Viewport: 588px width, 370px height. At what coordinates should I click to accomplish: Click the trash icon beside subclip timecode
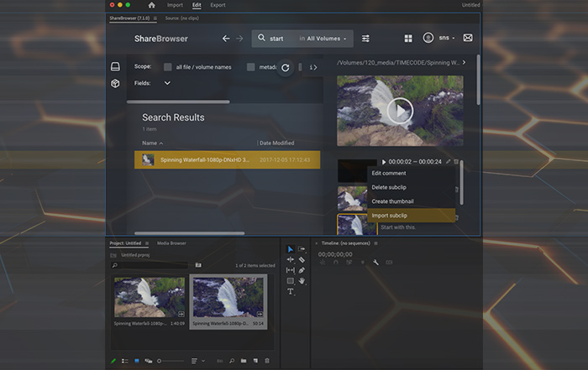click(x=456, y=161)
